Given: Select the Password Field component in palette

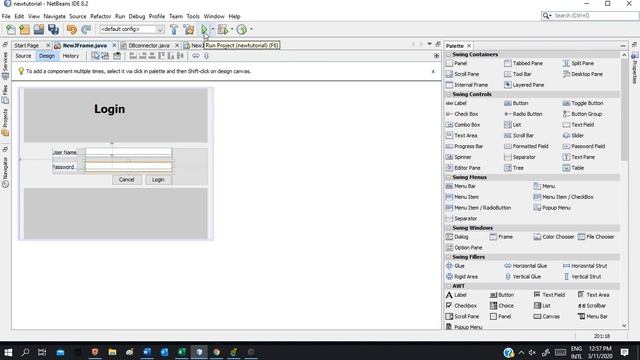Looking at the screenshot, I should [584, 146].
